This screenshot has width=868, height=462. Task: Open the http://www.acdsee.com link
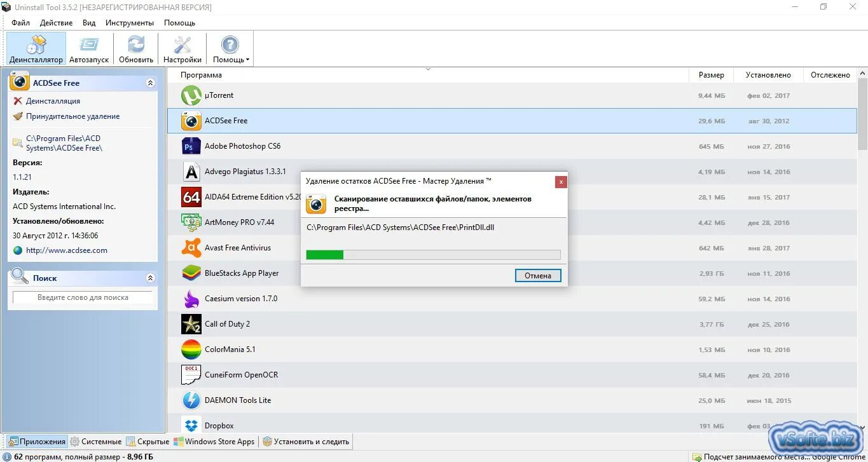click(67, 250)
